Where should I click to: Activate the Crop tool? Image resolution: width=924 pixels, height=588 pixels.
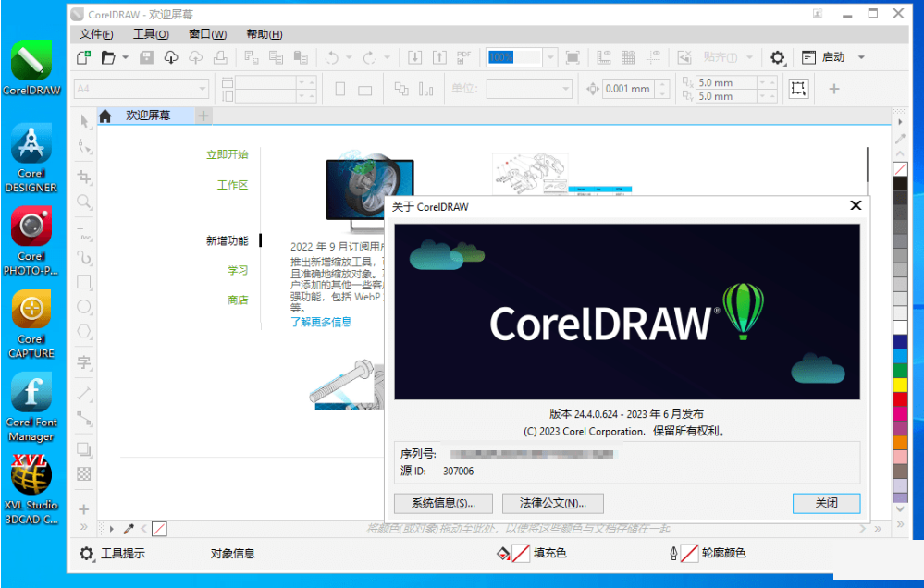pyautogui.click(x=83, y=178)
